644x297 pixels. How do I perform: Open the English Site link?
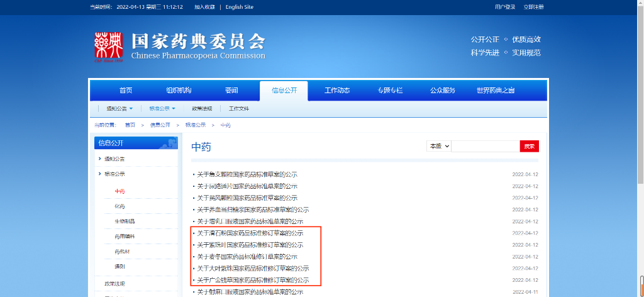pyautogui.click(x=239, y=7)
